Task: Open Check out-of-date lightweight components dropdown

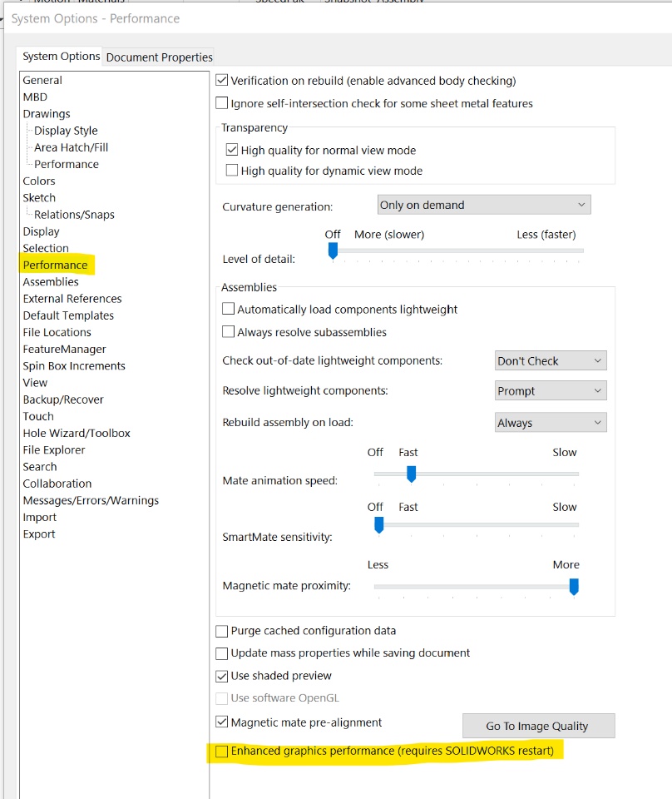Action: pos(551,360)
